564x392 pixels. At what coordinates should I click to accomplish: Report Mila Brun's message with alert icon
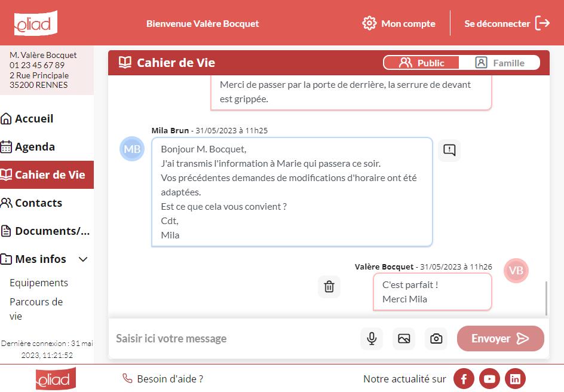[449, 150]
